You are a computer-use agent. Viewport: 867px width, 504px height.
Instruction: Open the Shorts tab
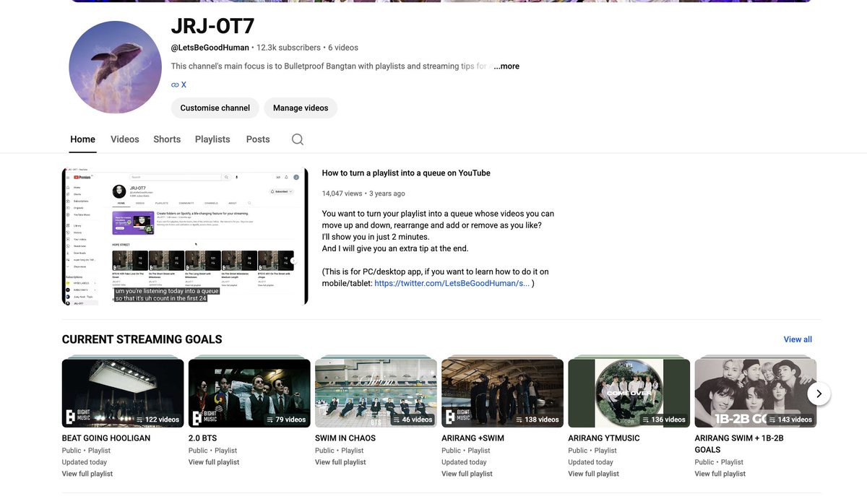pos(167,139)
